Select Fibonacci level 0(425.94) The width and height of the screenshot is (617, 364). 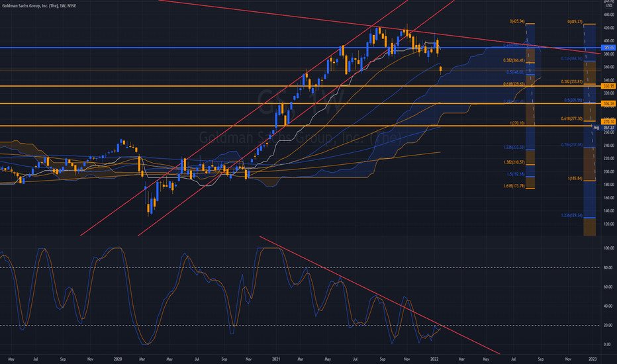517,21
